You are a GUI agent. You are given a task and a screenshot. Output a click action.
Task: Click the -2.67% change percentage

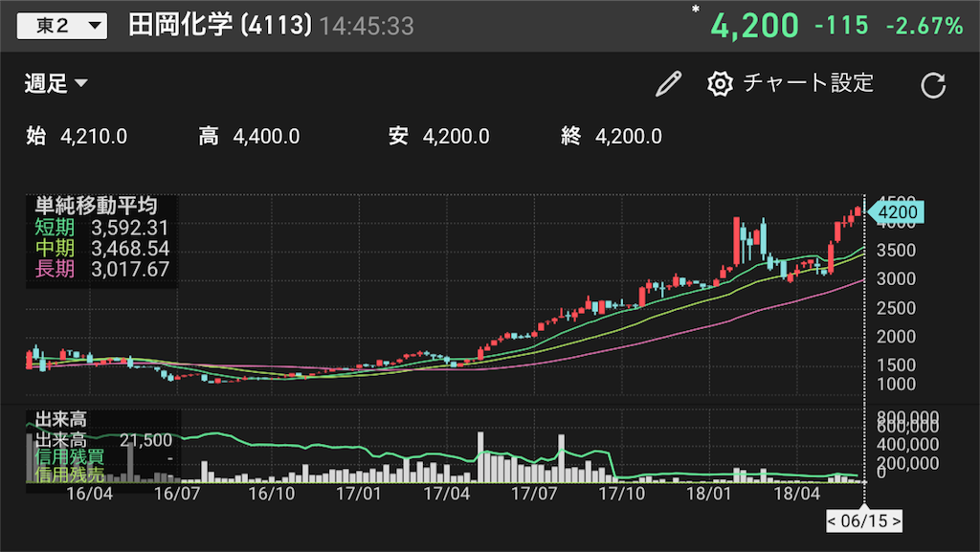924,26
